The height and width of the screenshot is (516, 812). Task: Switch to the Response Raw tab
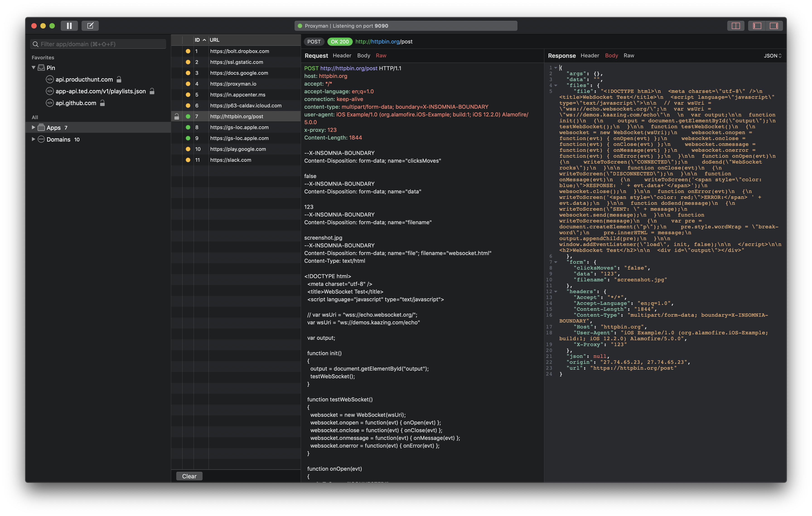coord(629,56)
